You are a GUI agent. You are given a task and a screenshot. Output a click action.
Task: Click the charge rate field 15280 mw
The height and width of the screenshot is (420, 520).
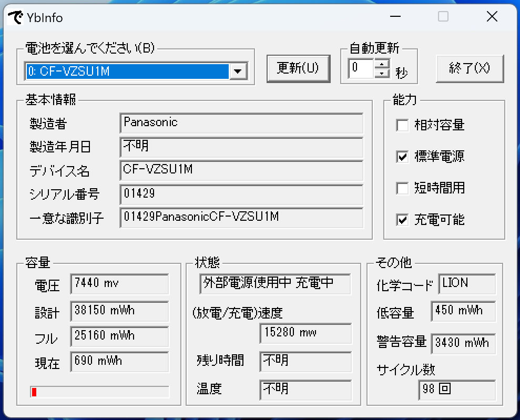(x=305, y=333)
